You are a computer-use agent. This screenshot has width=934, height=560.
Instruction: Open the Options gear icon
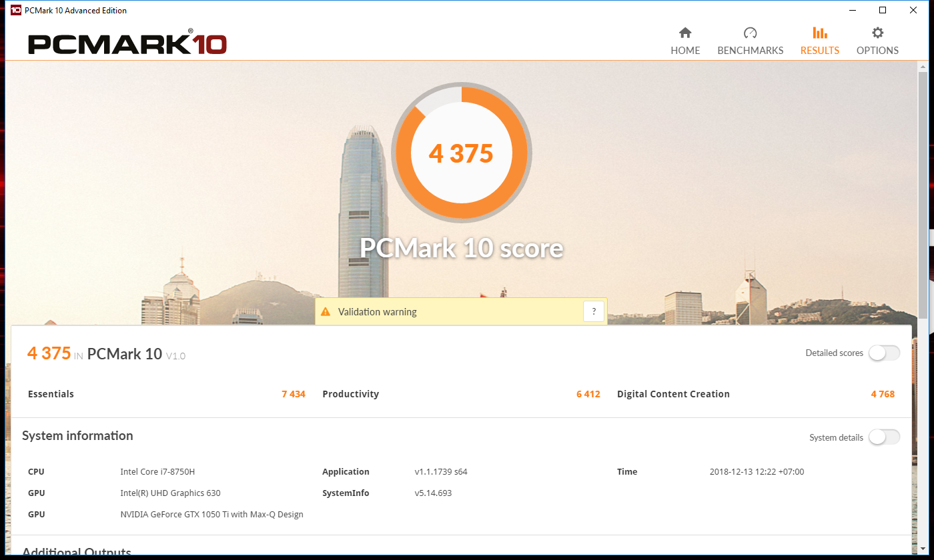pos(878,33)
